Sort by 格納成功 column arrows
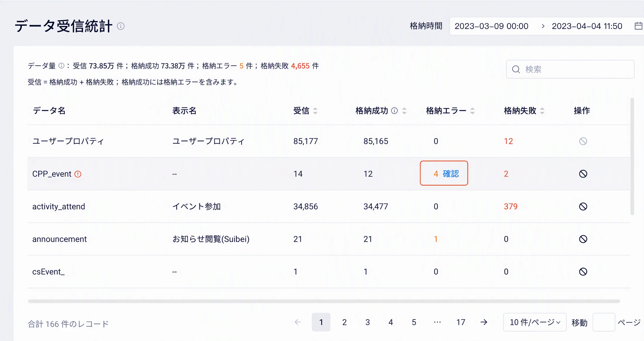Image resolution: width=644 pixels, height=341 pixels. point(404,111)
